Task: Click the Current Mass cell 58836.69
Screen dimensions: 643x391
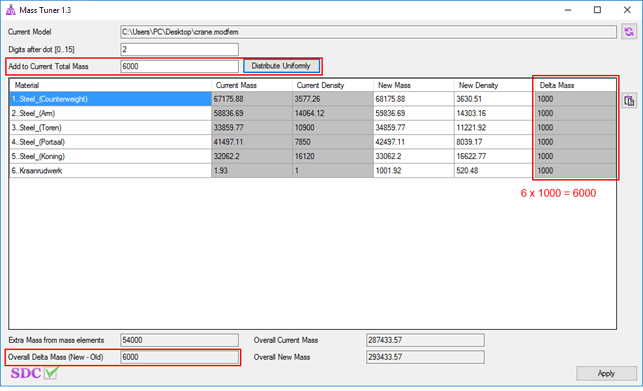Action: point(251,113)
